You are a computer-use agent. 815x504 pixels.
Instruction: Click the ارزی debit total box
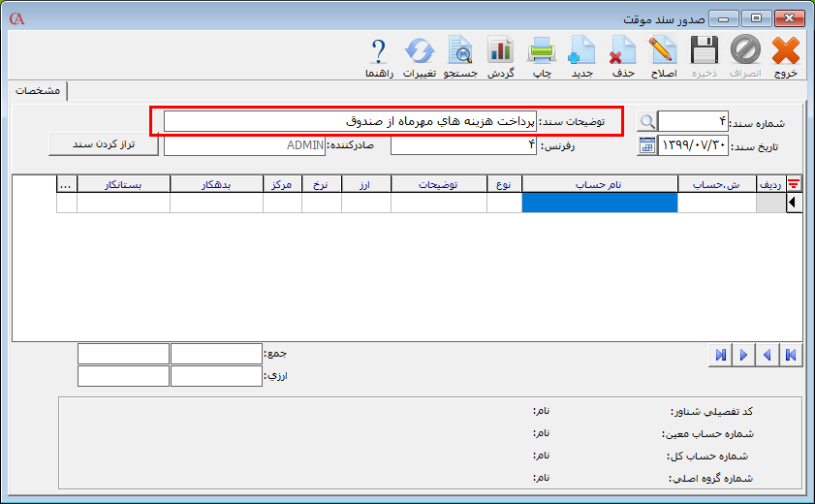point(216,376)
